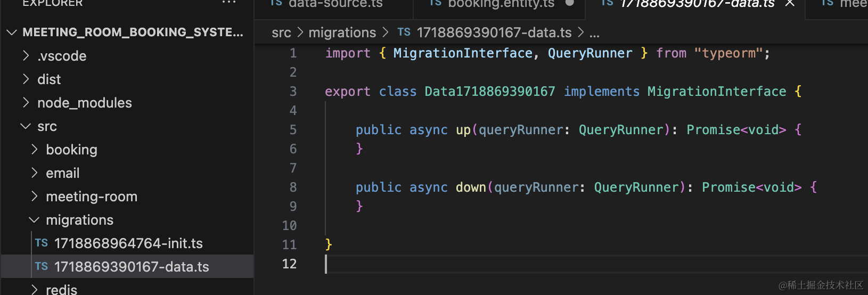Click the src breadcrumb segment
868x295 pixels.
tap(281, 32)
